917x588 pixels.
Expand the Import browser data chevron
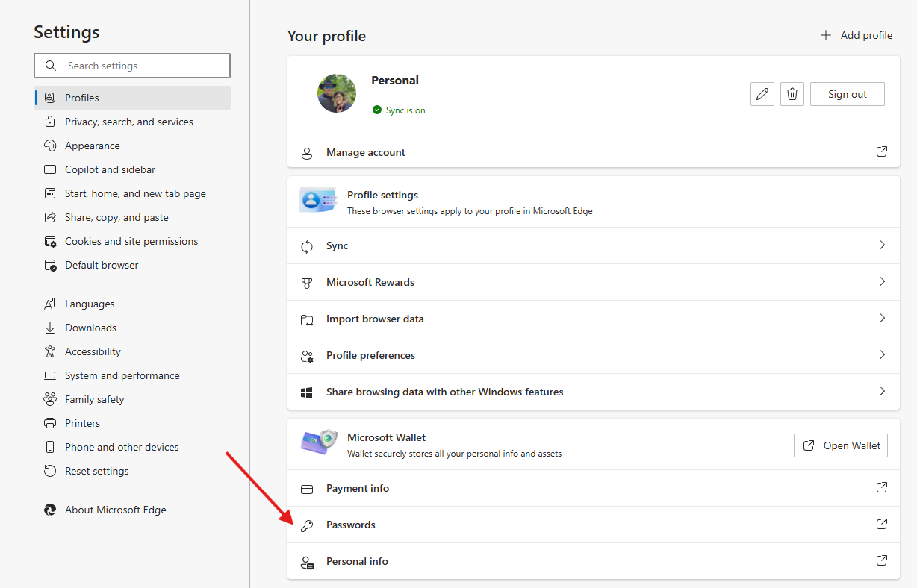[x=882, y=318]
